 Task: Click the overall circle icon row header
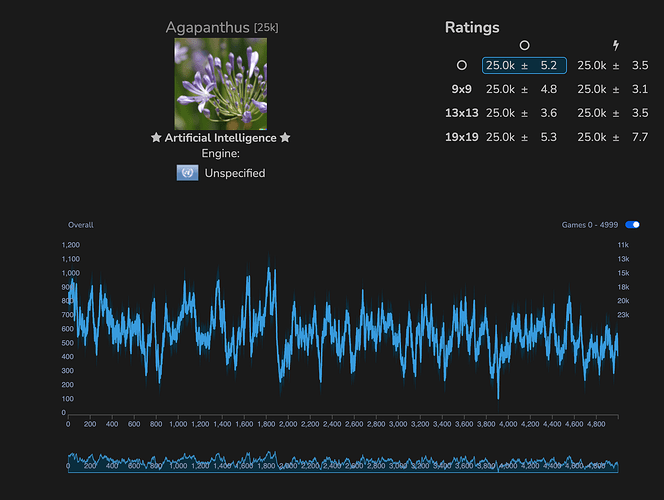tap(461, 65)
